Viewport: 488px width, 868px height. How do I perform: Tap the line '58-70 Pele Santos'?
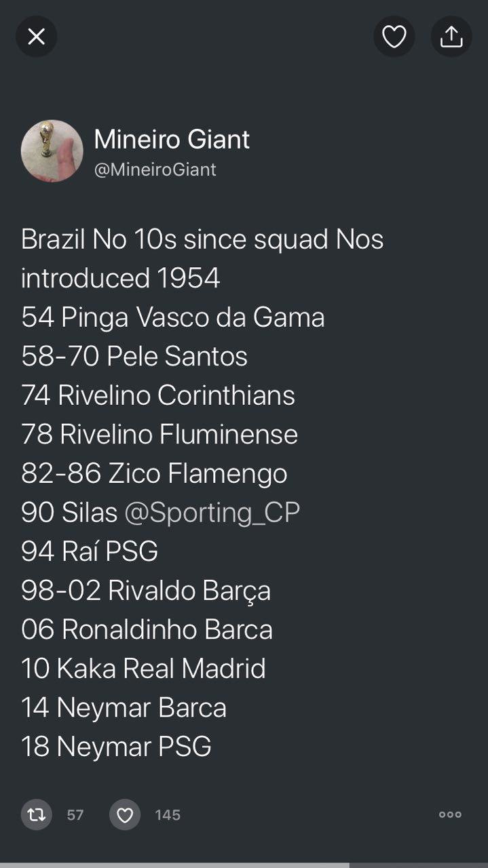coord(134,357)
